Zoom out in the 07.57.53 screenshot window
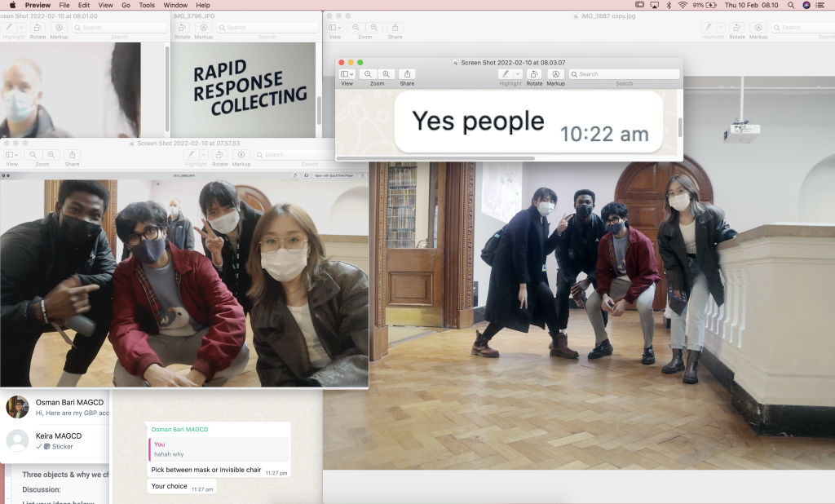The height and width of the screenshot is (504, 835). [x=33, y=154]
